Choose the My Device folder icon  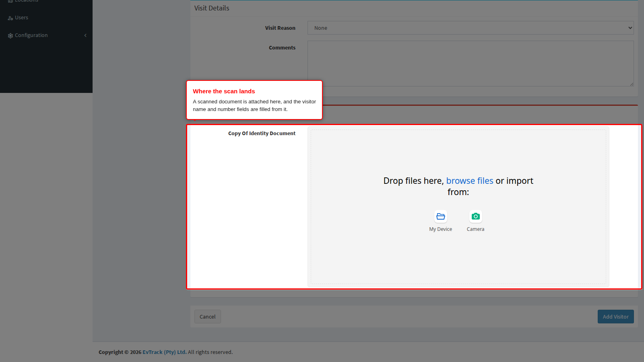tap(441, 216)
